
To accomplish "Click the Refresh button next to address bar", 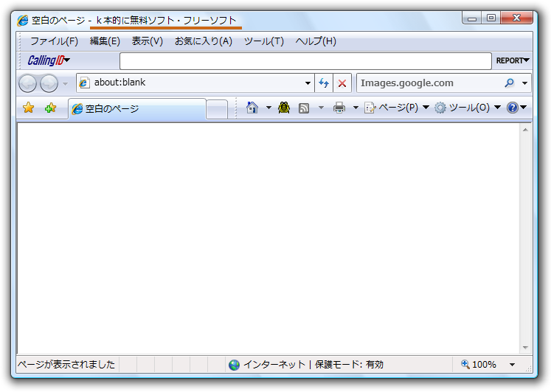I will 323,83.
